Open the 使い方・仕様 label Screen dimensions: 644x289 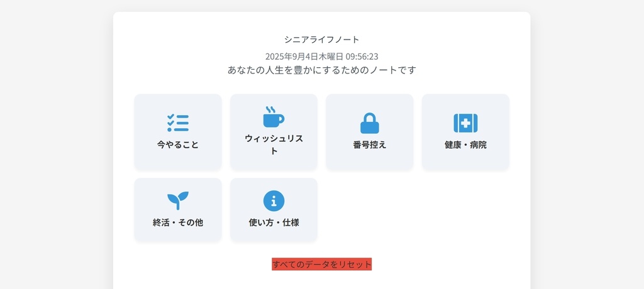coord(274,222)
